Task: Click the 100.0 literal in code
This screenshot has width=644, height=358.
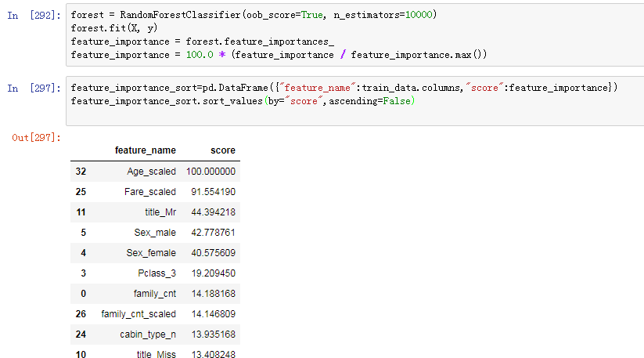Action: point(200,55)
